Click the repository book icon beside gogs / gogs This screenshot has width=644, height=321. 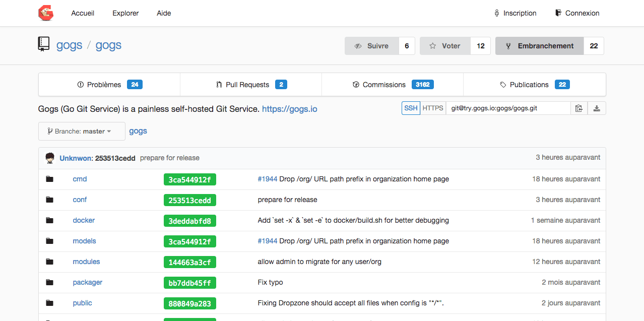tap(44, 44)
